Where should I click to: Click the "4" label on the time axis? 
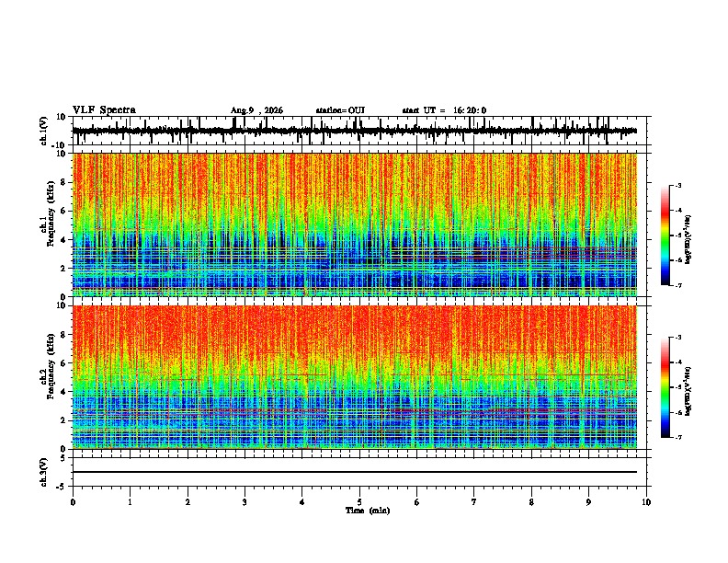coord(301,502)
